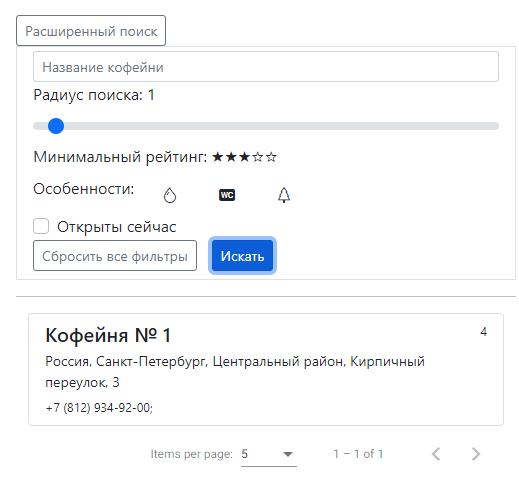Click the phone number +7 (812) 934-92-00
This screenshot has width=519, height=486.
tap(99, 408)
